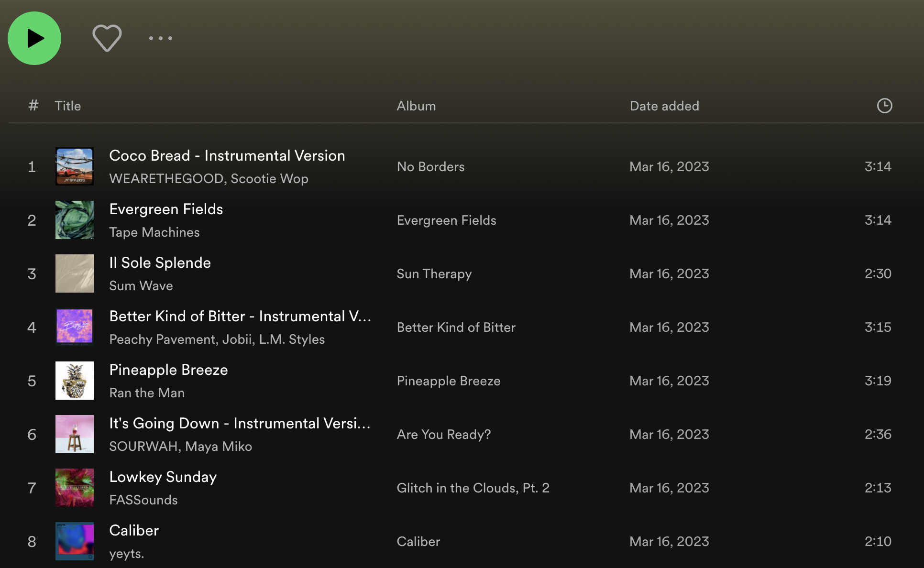Open artist page for Ran the Man

pyautogui.click(x=147, y=393)
